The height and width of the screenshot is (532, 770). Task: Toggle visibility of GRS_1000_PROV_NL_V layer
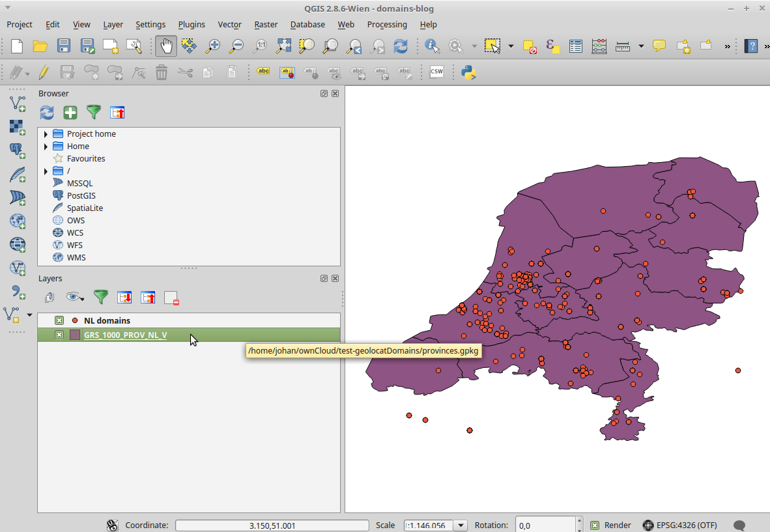(59, 335)
